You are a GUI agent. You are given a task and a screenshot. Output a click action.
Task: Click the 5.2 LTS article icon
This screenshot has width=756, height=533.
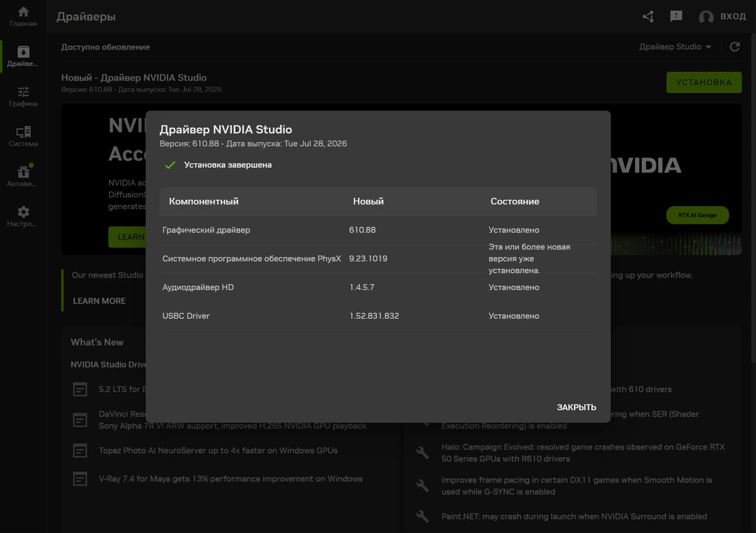[x=80, y=389]
